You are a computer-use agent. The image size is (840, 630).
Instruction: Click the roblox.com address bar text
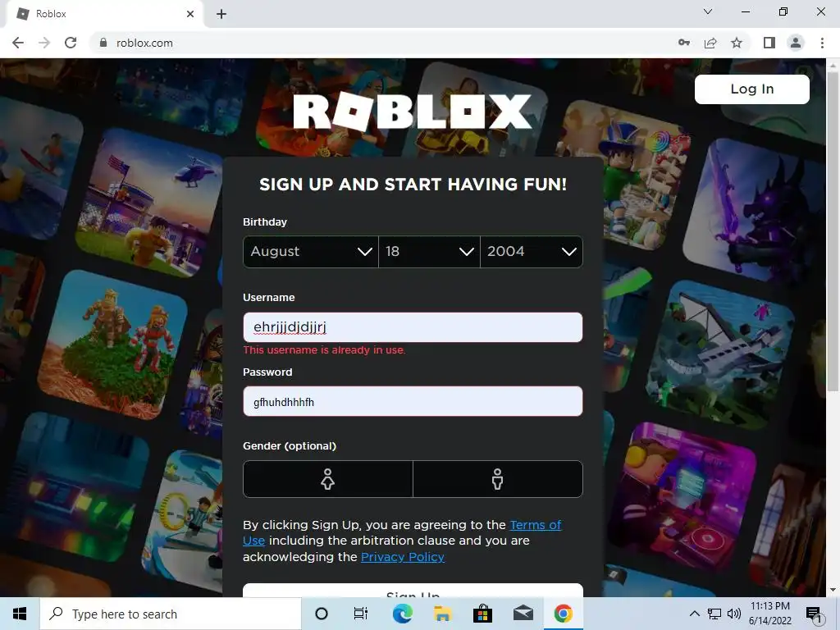[x=144, y=43]
